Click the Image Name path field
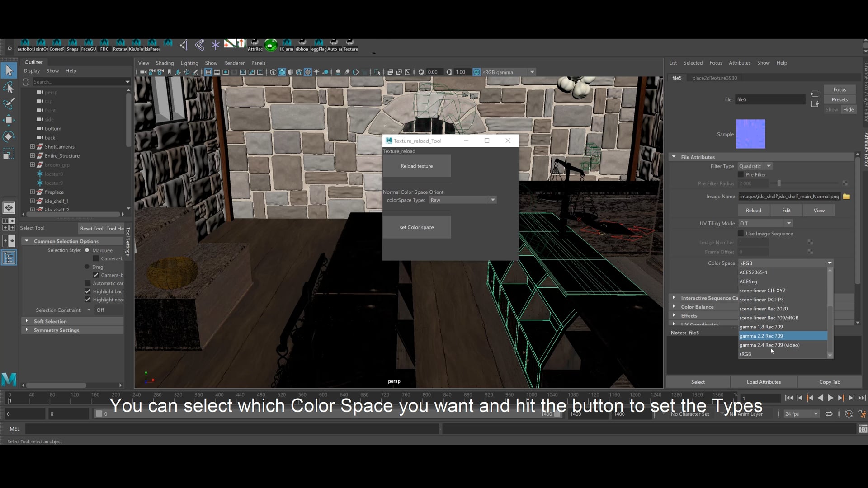Screen dimensions: 868x488 (x=789, y=197)
